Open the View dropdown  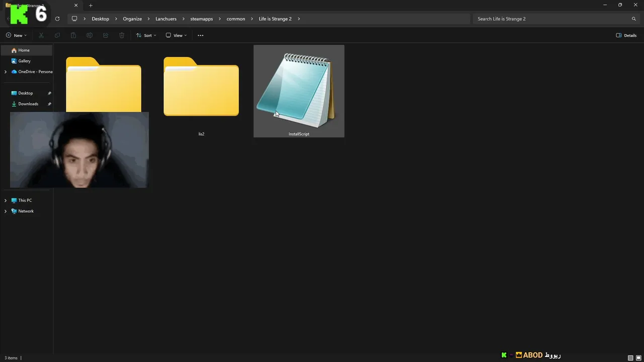click(x=176, y=35)
